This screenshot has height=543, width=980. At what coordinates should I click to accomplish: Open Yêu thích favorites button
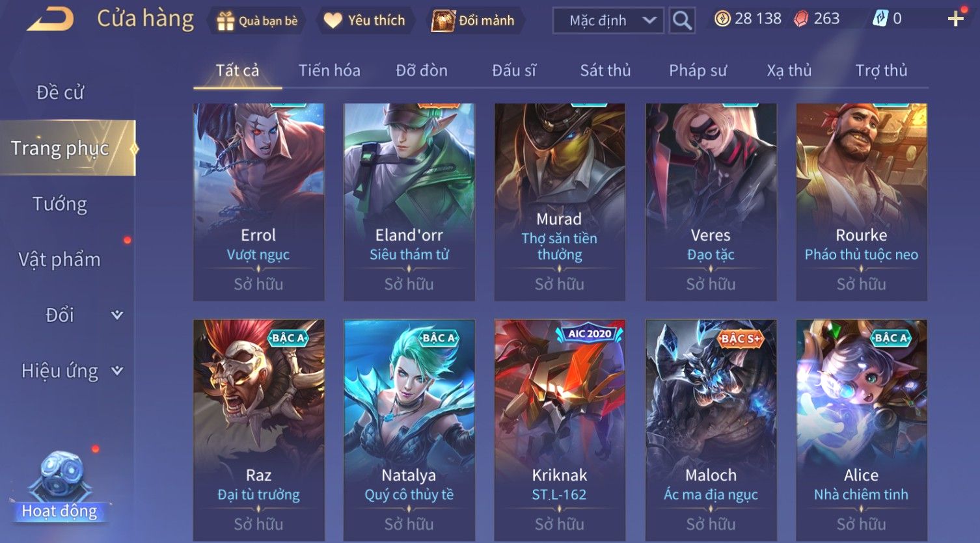coord(364,21)
